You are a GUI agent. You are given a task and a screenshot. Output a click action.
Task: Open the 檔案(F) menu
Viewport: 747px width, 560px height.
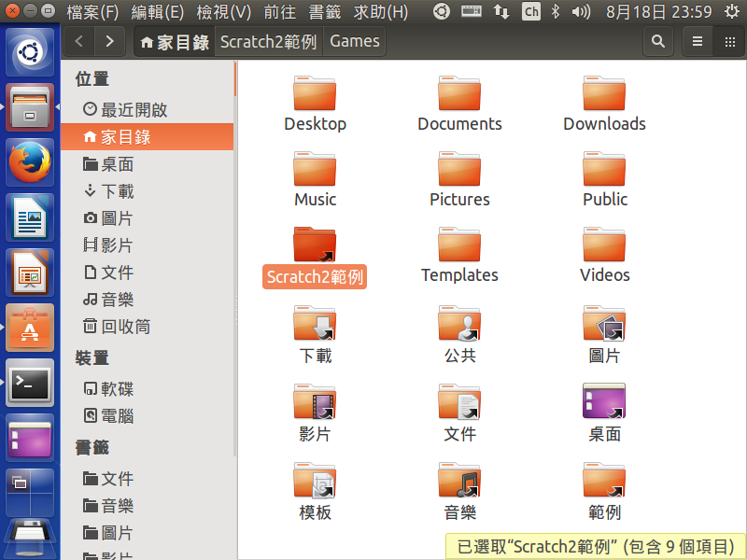(92, 12)
